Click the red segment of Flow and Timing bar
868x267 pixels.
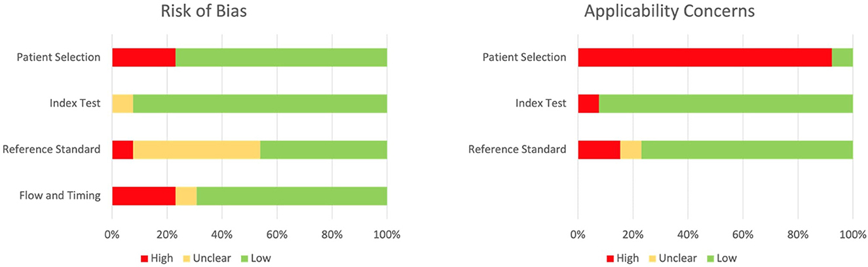[144, 196]
